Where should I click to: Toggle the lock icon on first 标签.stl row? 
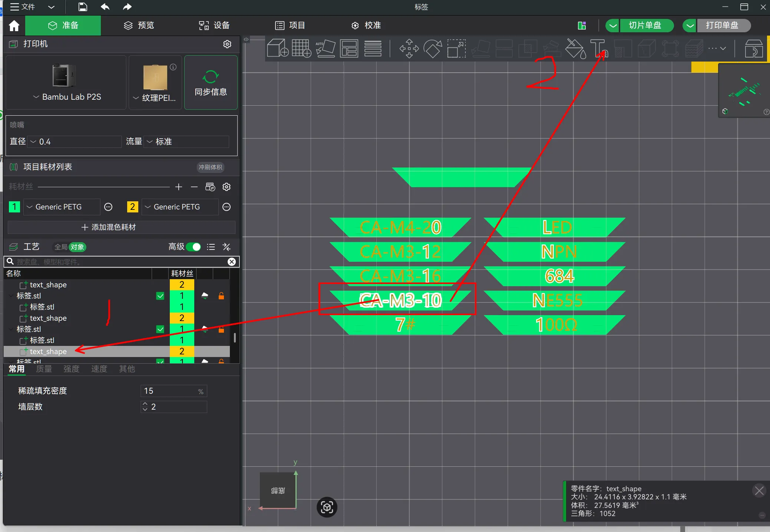221,296
